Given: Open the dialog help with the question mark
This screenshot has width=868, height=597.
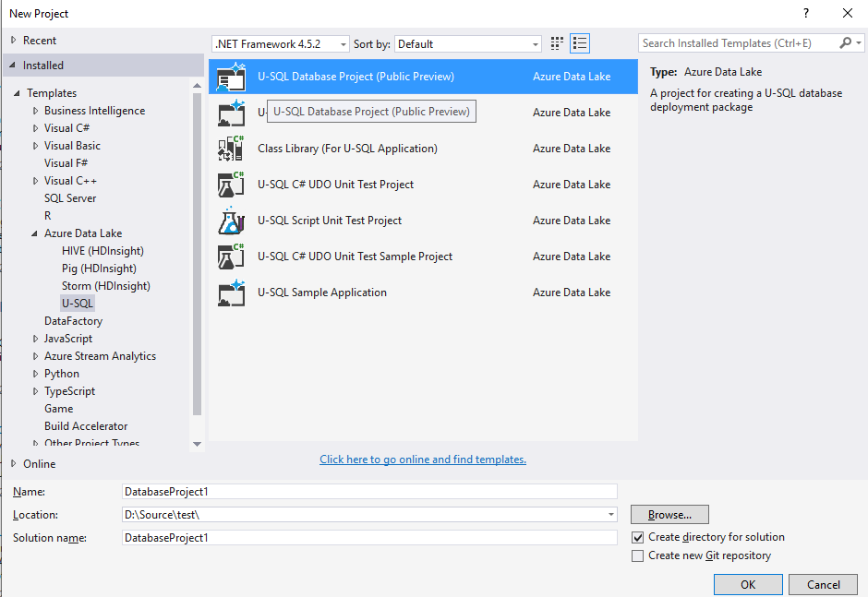Looking at the screenshot, I should click(805, 13).
